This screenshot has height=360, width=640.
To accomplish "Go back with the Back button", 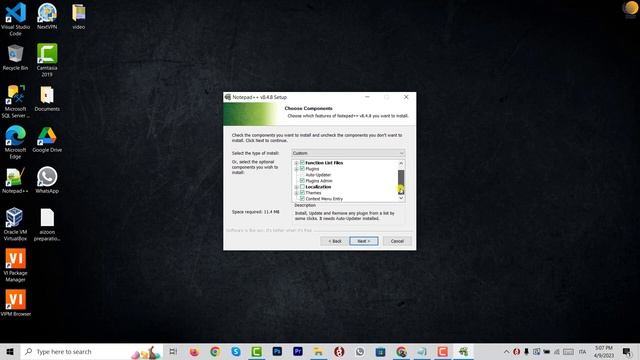I will coord(334,241).
